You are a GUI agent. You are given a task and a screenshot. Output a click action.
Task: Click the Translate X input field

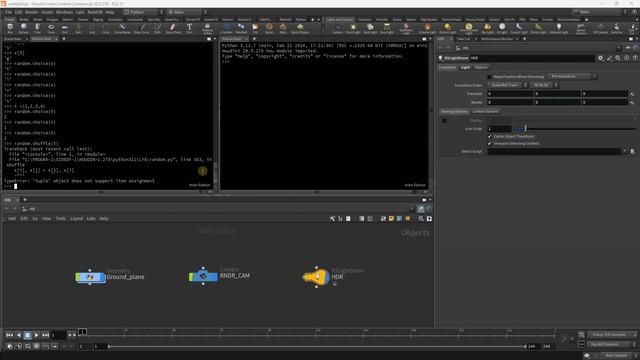click(x=510, y=93)
